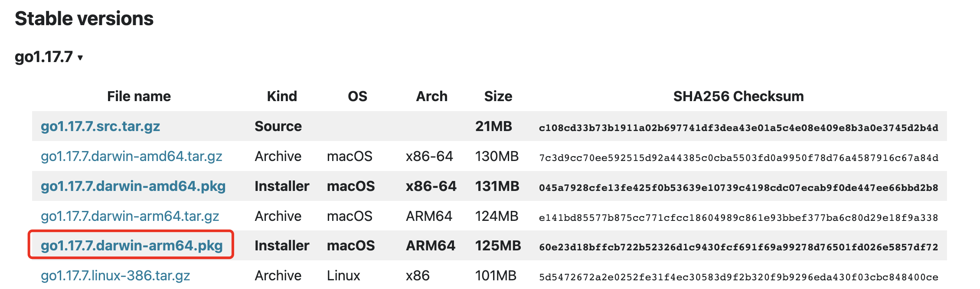Click the File name column header
This screenshot has height=289, width=980.
click(139, 96)
